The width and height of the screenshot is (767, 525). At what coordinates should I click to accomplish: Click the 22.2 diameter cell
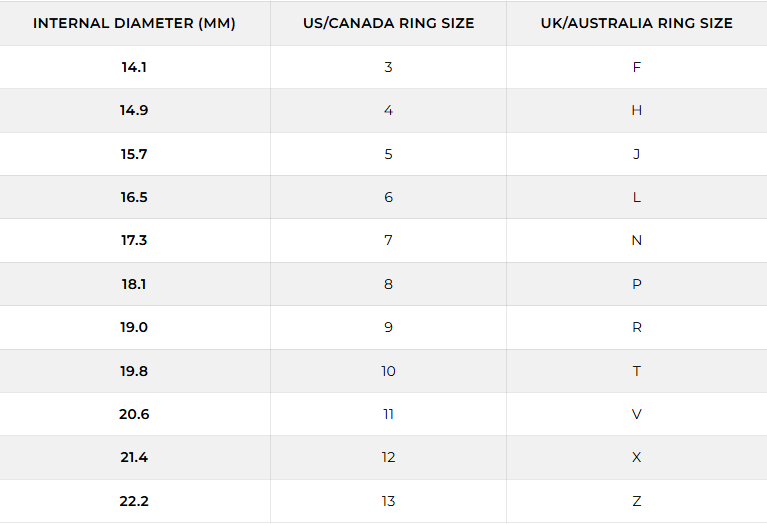point(134,501)
